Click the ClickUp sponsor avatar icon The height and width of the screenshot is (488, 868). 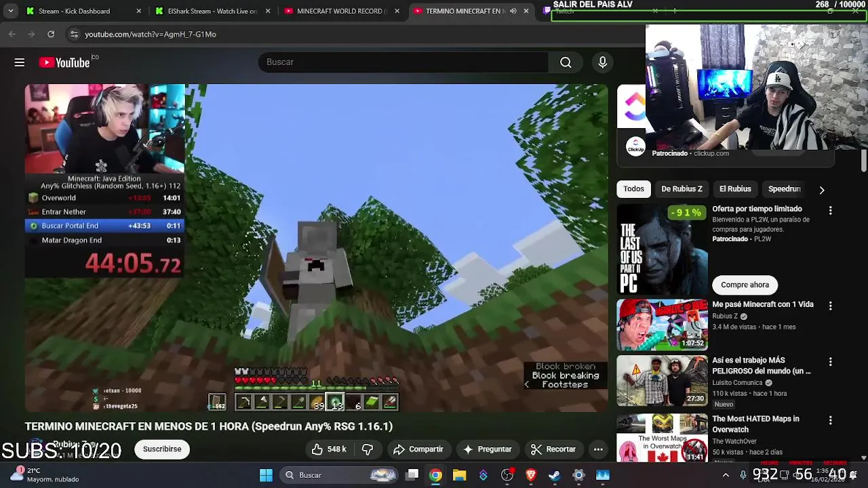(635, 146)
